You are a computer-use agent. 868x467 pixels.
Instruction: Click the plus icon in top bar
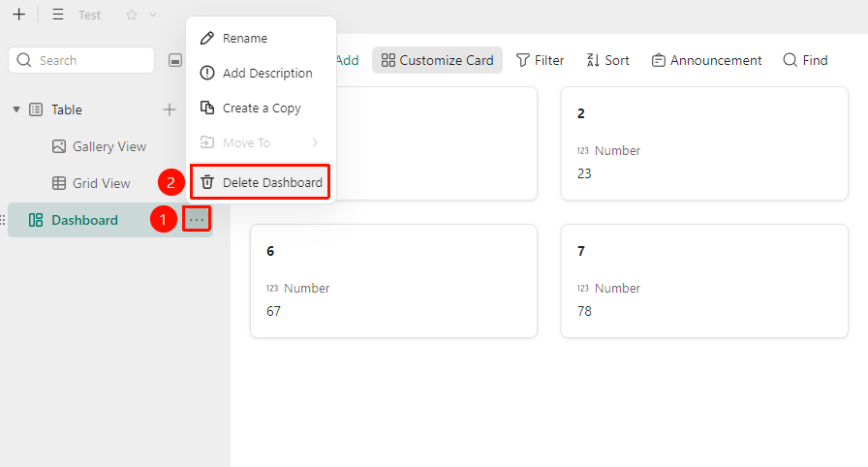click(19, 15)
